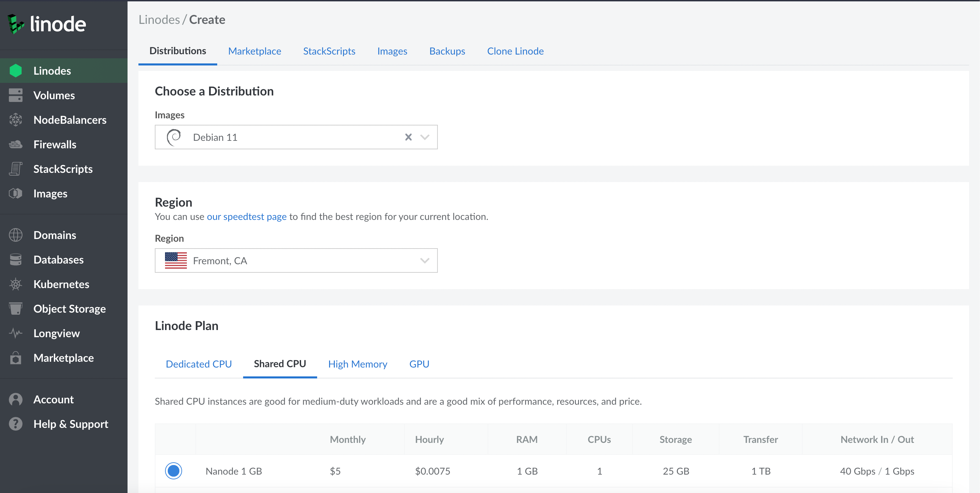The height and width of the screenshot is (493, 980).
Task: Select the Shared CPU plan tab
Action: click(280, 364)
